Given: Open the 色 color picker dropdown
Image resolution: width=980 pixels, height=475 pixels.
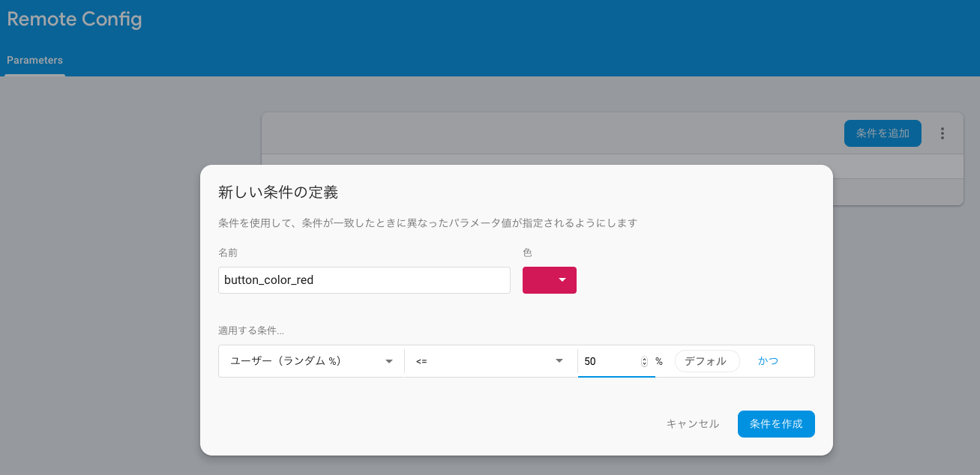Looking at the screenshot, I should coord(550,279).
